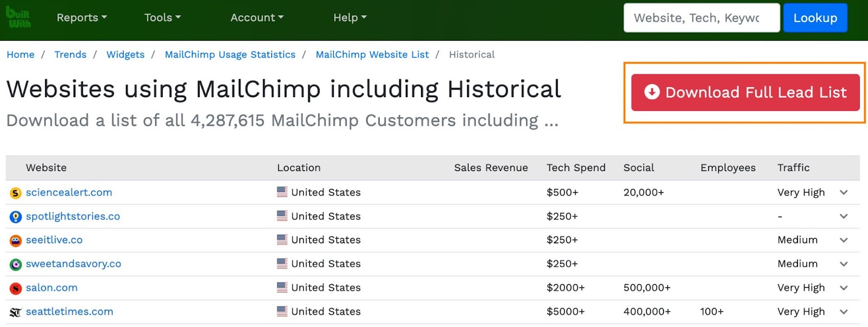Click Medium traffic for seeitlive.co

point(797,240)
